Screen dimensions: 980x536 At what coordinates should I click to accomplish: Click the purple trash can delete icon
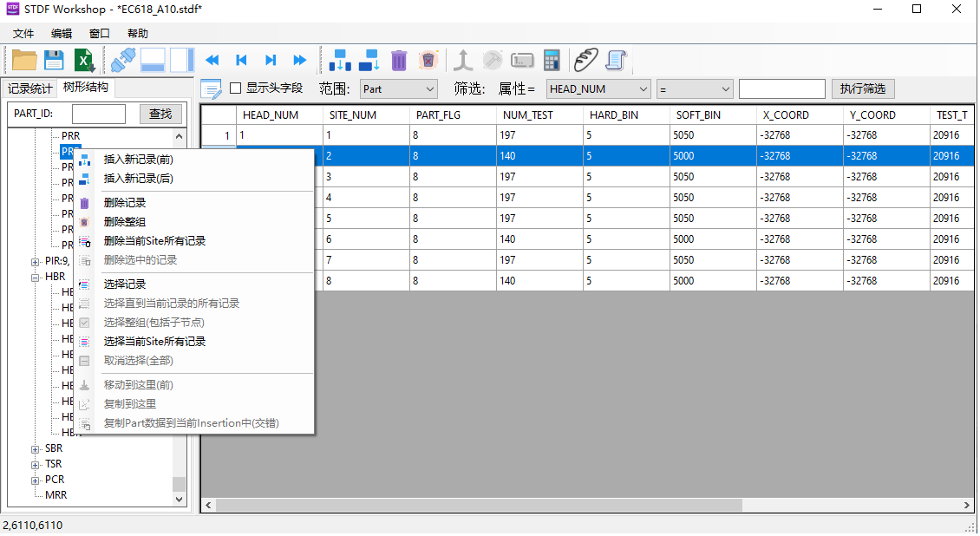point(399,60)
